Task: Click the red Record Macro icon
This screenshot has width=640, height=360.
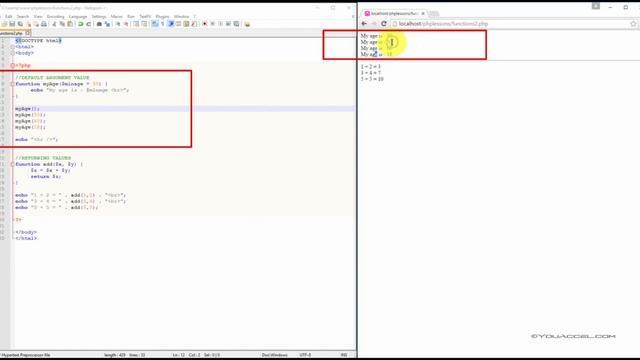Action: click(x=204, y=24)
